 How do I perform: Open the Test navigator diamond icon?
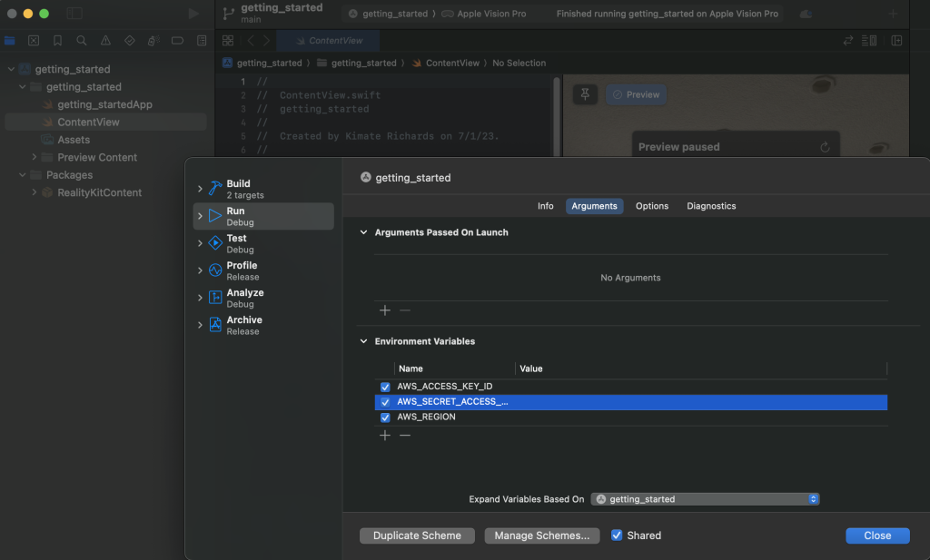pyautogui.click(x=129, y=41)
